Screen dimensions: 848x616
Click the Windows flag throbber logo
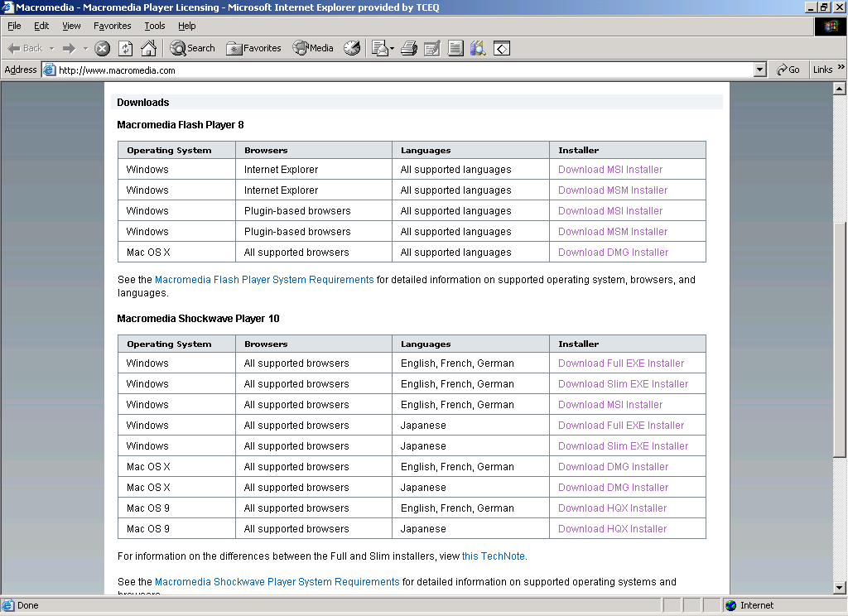[x=831, y=26]
